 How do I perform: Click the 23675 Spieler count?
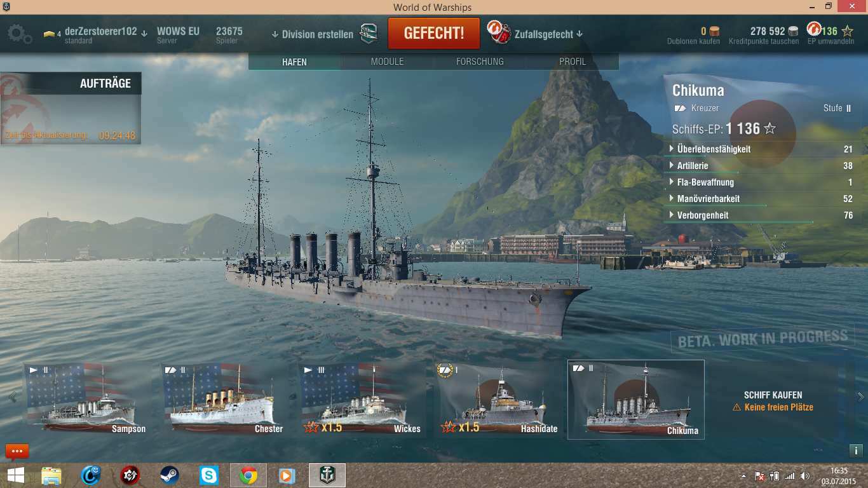click(x=229, y=34)
